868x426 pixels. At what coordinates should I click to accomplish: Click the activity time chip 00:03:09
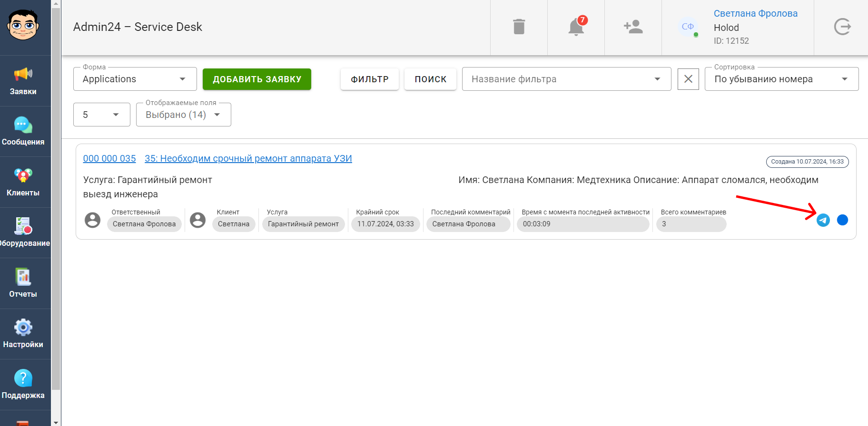[583, 224]
